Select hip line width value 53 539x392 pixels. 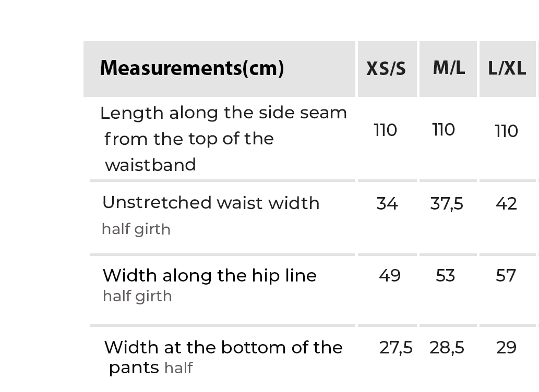(445, 275)
